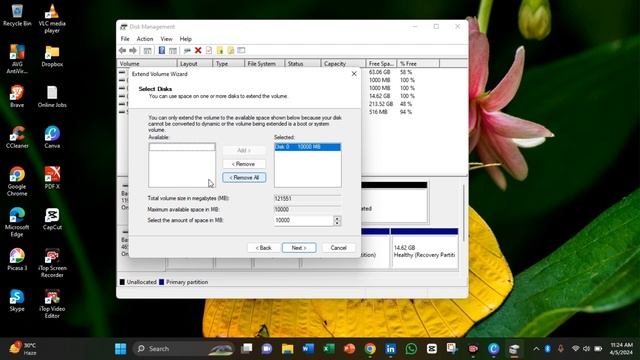Image resolution: width=640 pixels, height=360 pixels.
Task: Select Disk 0 10000 MB in Selected list
Action: (308, 147)
